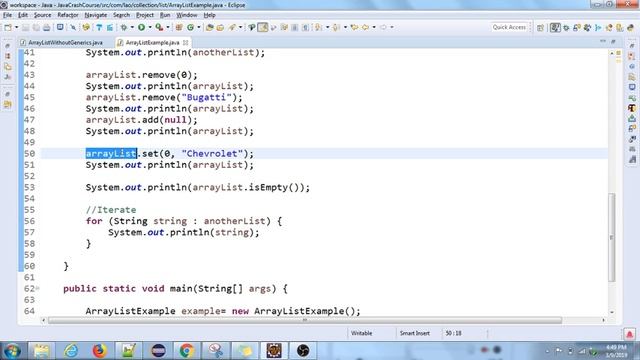Open the Edit menu
640x360 pixels.
[x=23, y=15]
